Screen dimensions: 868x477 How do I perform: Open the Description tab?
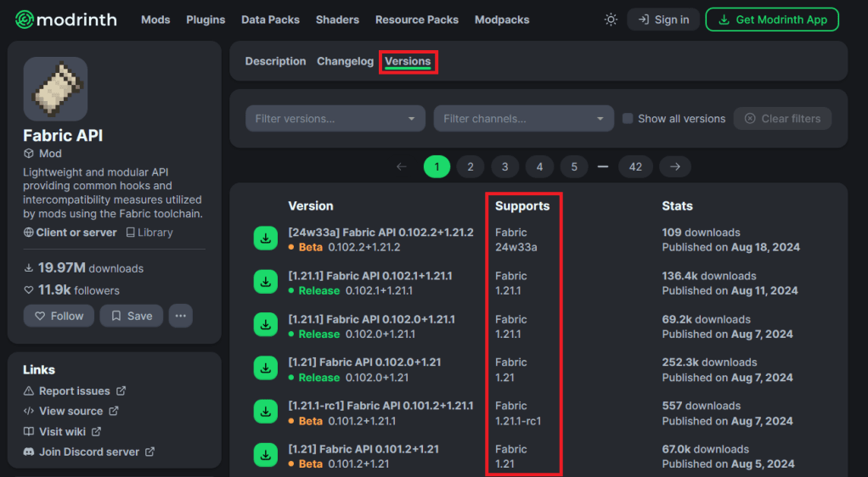275,61
